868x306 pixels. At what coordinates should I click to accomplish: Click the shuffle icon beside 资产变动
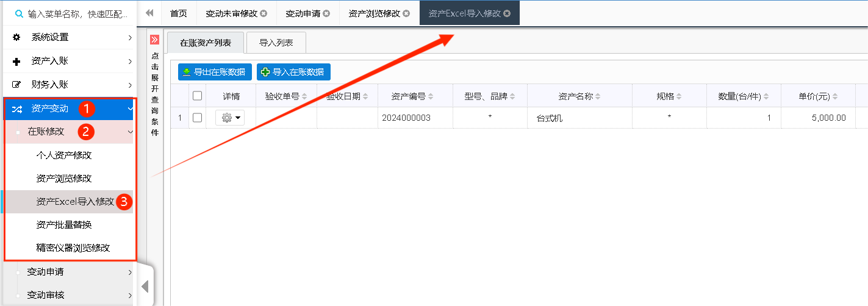point(16,109)
